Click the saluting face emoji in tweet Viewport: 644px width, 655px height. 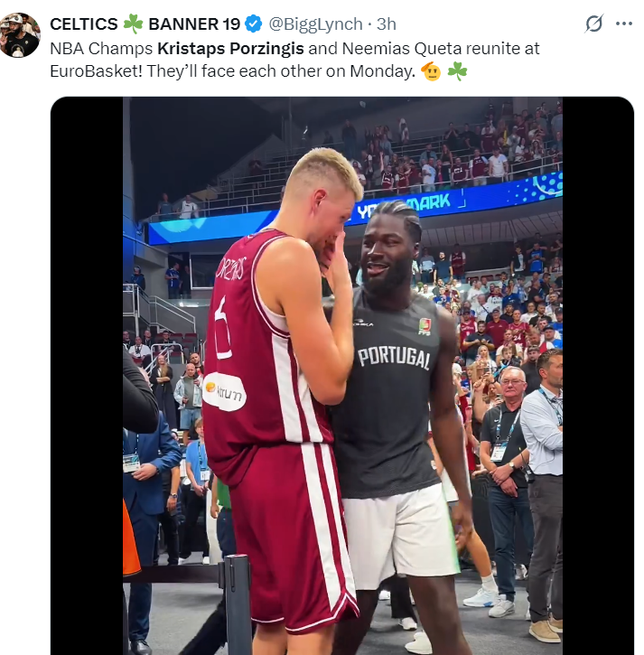tap(431, 72)
